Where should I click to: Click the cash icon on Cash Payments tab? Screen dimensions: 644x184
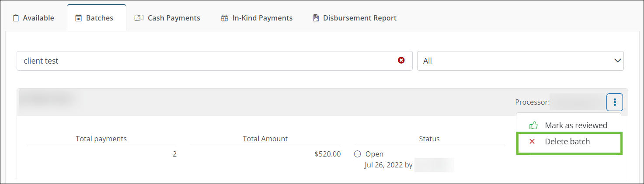[x=139, y=18]
